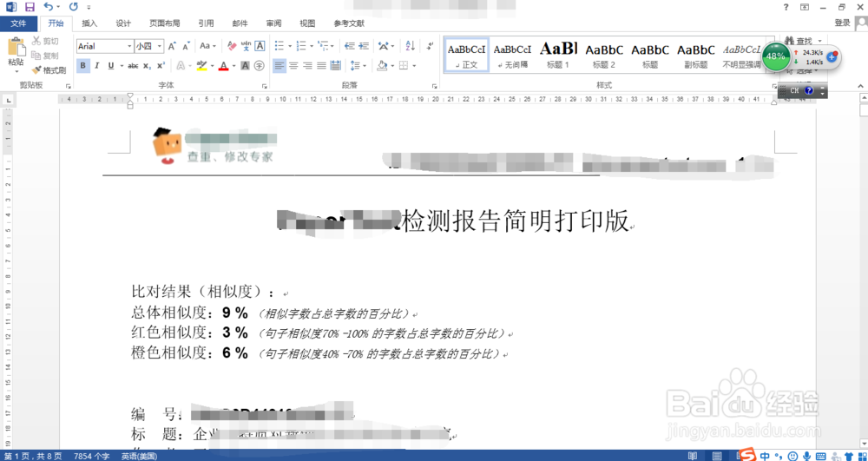Viewport: 868px width, 461px height.
Task: Align text left
Action: 279,66
